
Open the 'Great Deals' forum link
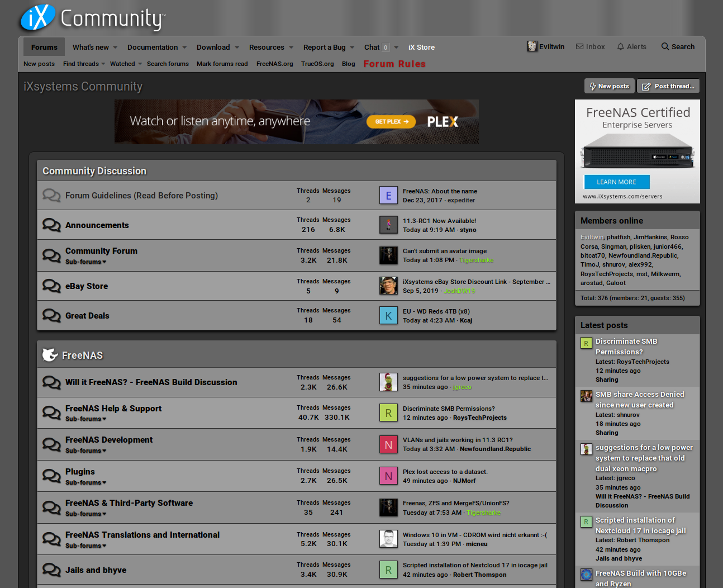click(87, 316)
